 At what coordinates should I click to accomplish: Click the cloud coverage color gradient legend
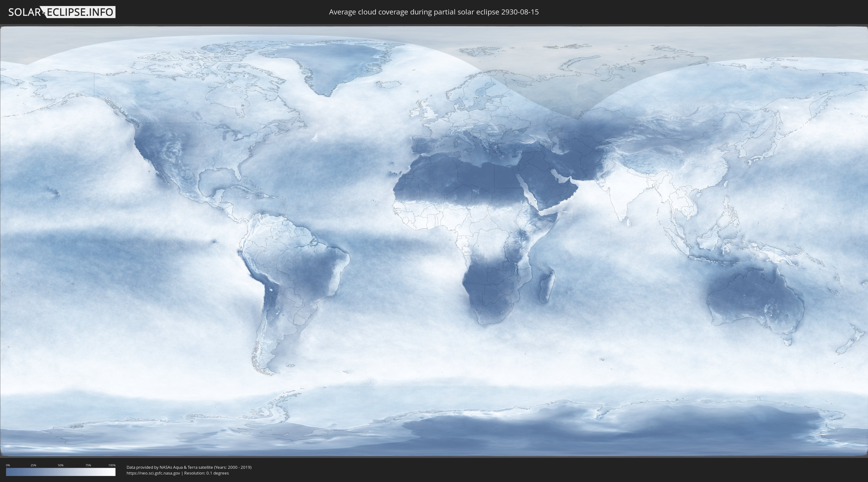(x=61, y=472)
